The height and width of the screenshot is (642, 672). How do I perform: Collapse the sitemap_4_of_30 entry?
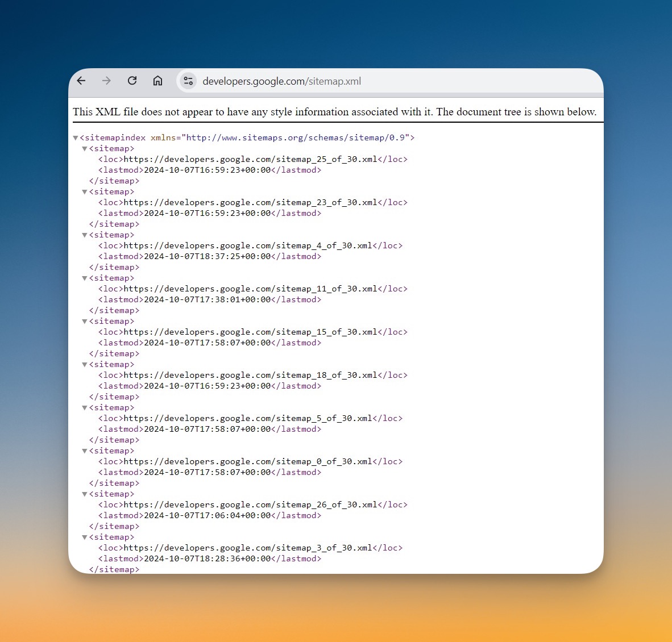[x=84, y=235]
